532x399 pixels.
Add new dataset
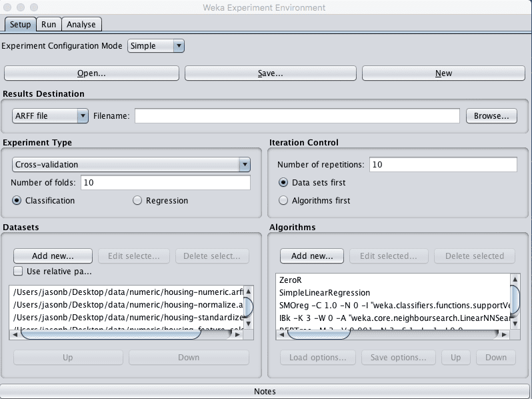pyautogui.click(x=53, y=256)
